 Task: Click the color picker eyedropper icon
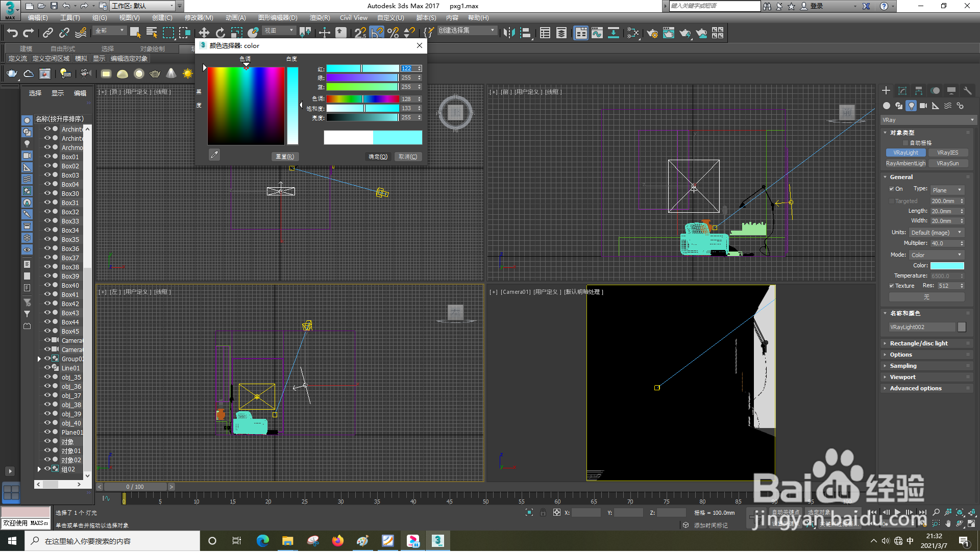[214, 155]
